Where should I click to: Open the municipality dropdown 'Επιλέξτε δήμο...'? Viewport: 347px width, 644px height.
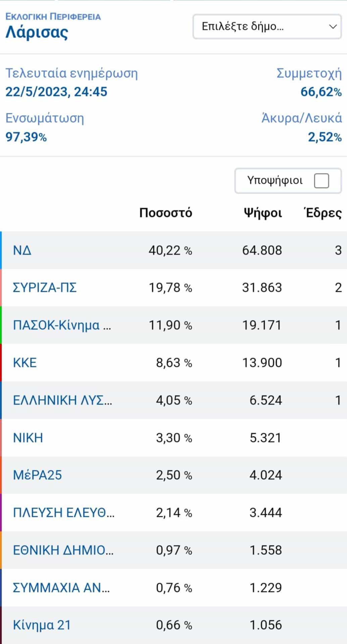(x=267, y=26)
